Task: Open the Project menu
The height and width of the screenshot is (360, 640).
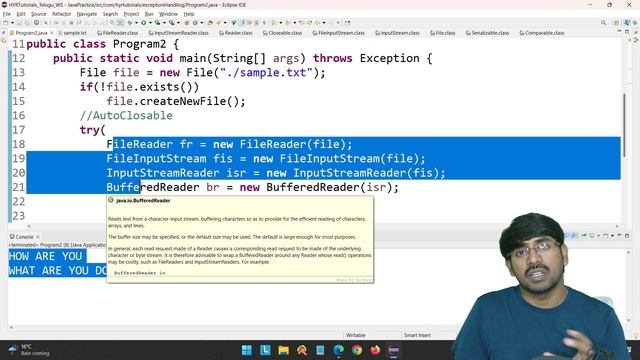Action: tap(131, 14)
